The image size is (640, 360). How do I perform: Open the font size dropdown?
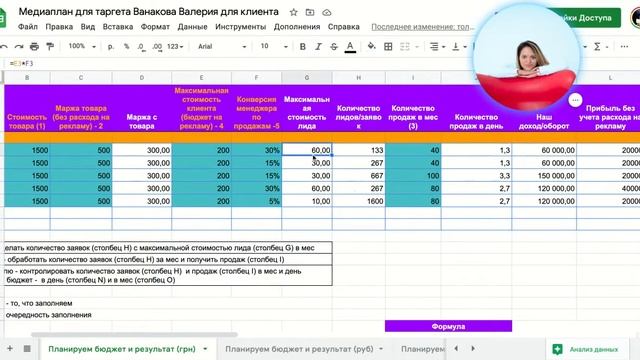(274, 47)
